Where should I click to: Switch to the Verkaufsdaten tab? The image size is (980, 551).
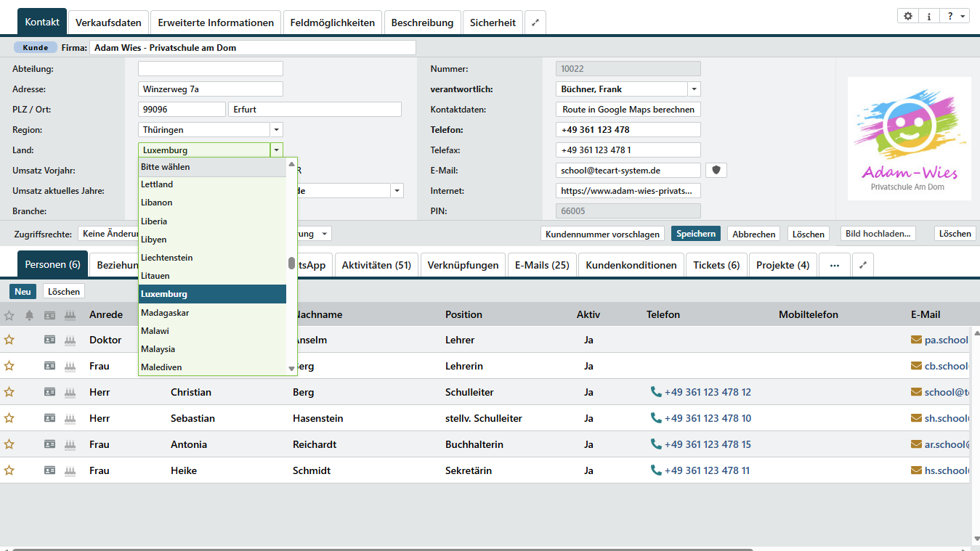(108, 23)
